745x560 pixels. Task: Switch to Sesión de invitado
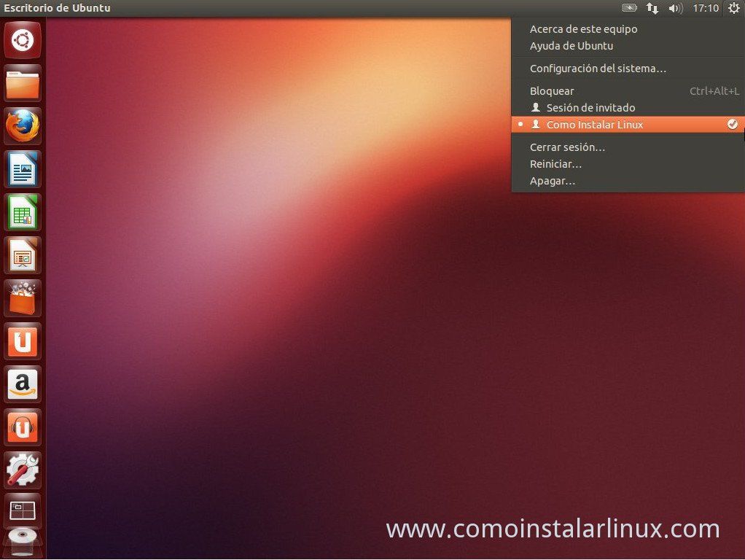coord(628,108)
